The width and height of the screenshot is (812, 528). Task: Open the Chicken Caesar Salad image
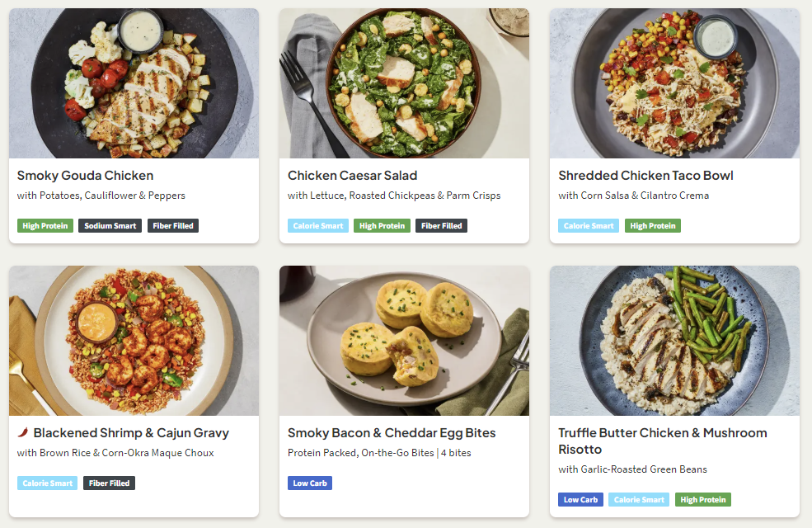point(404,83)
